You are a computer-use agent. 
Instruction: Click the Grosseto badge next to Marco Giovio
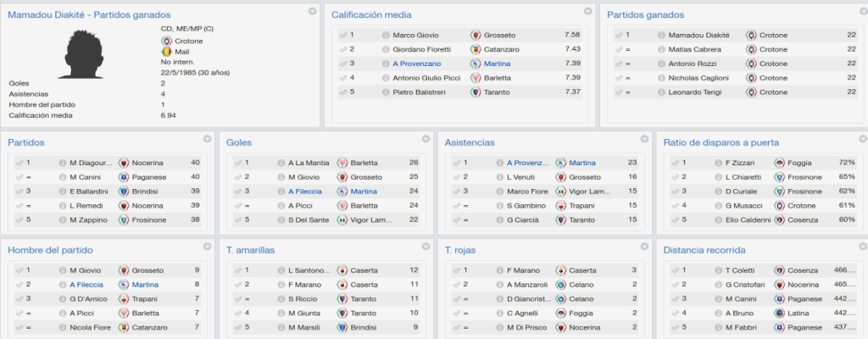point(475,35)
